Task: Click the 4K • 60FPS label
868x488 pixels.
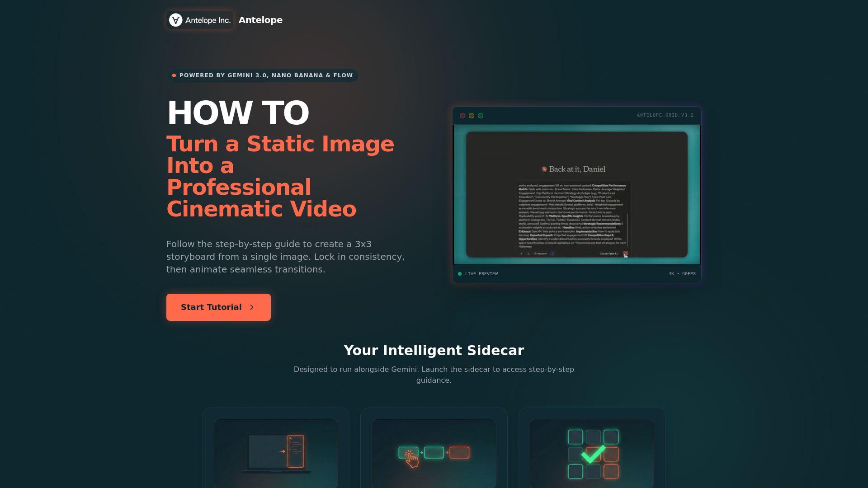Action: pos(682,274)
